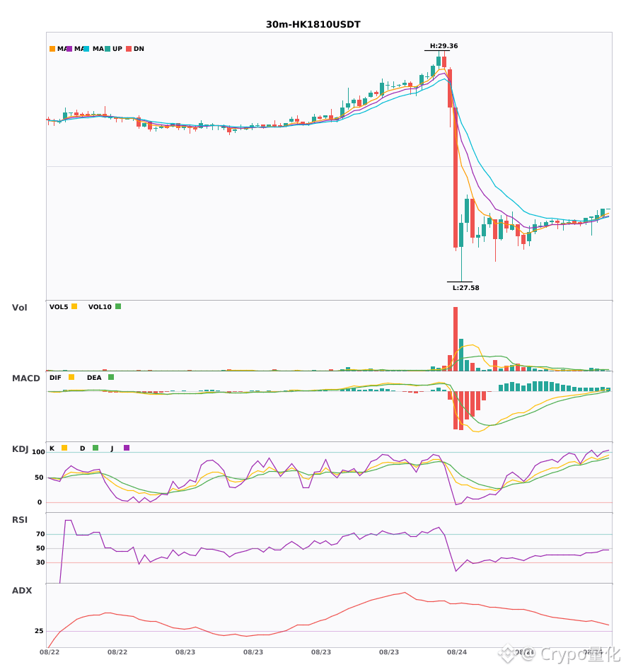Select the RSI panel label
The image size is (626, 672).
(x=20, y=520)
